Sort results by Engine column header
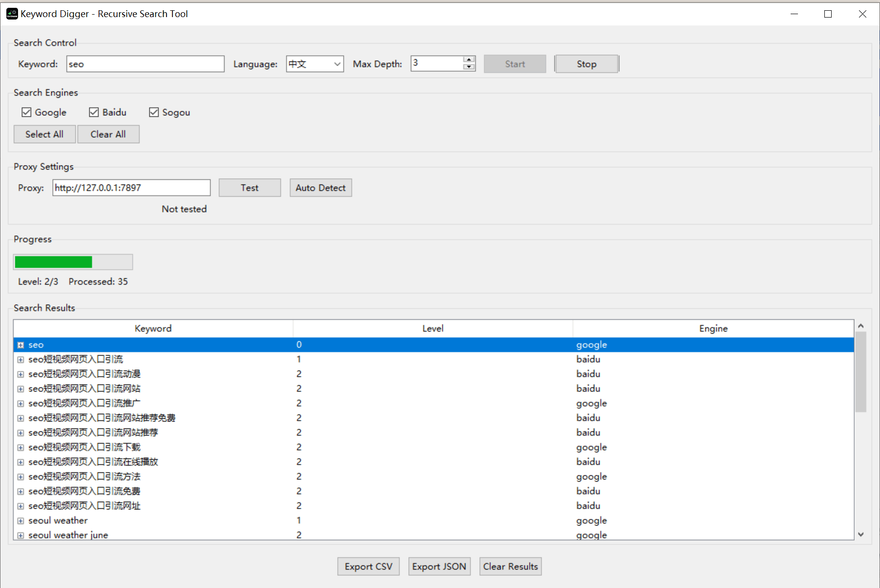Image resolution: width=880 pixels, height=588 pixels. coord(713,329)
